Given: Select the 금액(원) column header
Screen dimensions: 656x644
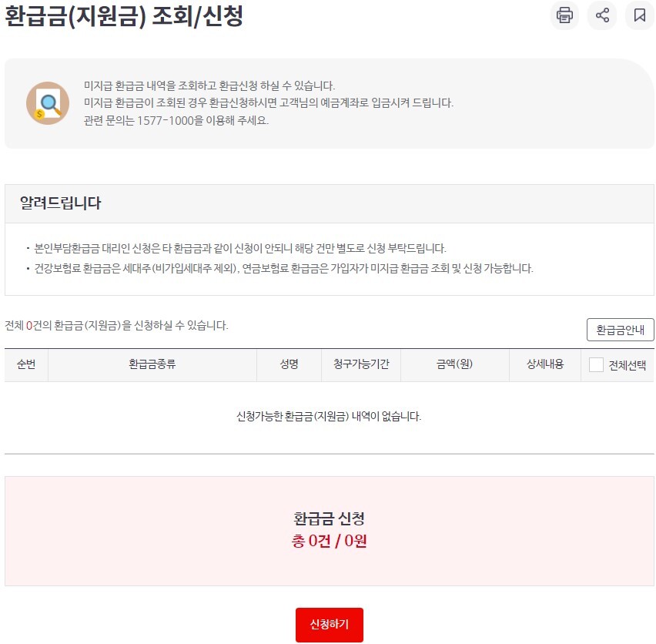Looking at the screenshot, I should click(454, 364).
